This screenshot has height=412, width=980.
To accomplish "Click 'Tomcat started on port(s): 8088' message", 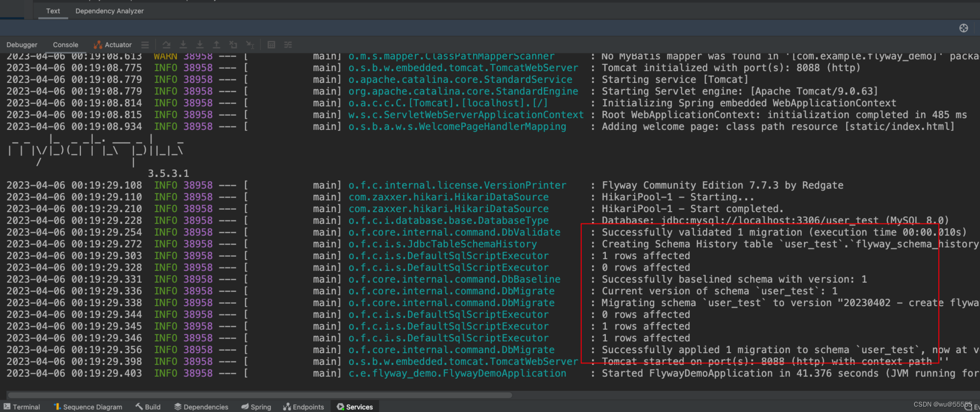I will pos(775,362).
